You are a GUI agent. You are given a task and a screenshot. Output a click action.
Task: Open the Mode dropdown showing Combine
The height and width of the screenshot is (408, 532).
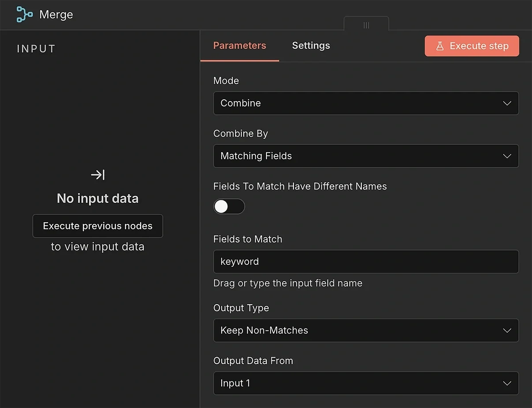[366, 103]
